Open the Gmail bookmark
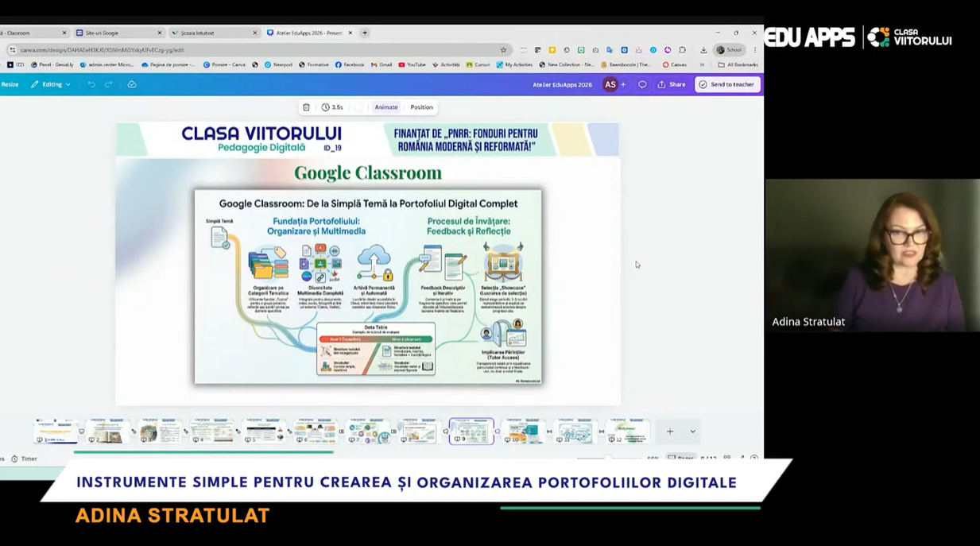 [382, 65]
